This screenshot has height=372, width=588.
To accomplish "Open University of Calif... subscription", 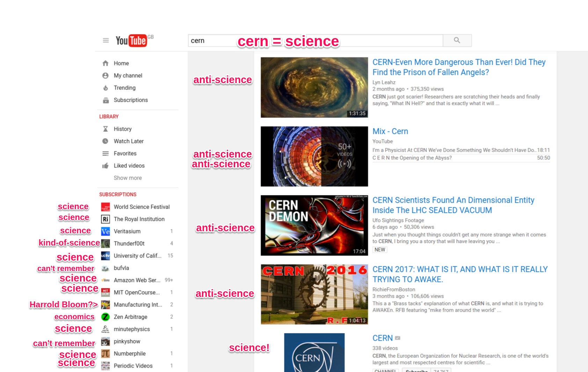I will [x=138, y=256].
